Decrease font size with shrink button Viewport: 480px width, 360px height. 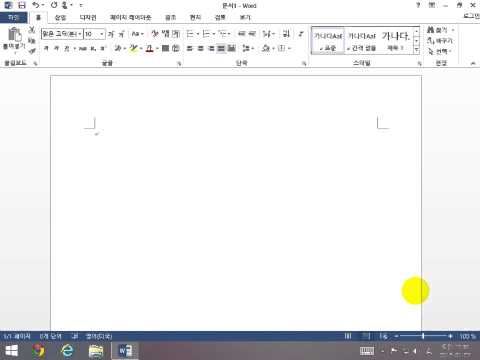(121, 34)
